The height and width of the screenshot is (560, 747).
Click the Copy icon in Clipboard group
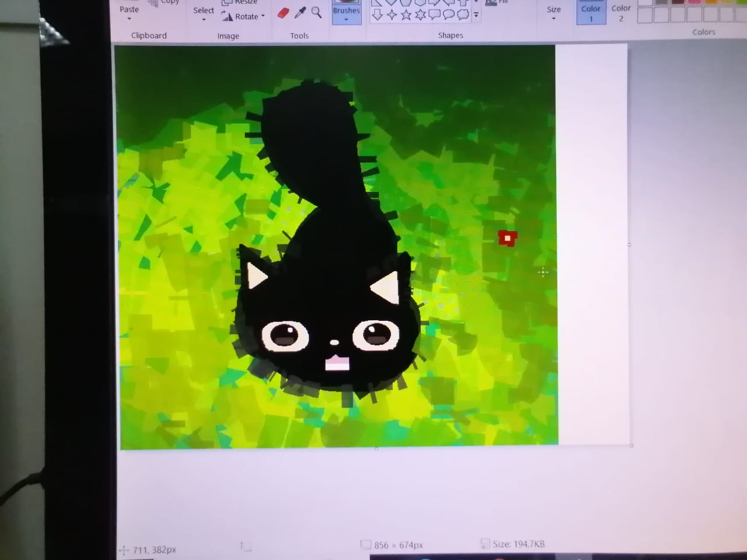pyautogui.click(x=153, y=3)
